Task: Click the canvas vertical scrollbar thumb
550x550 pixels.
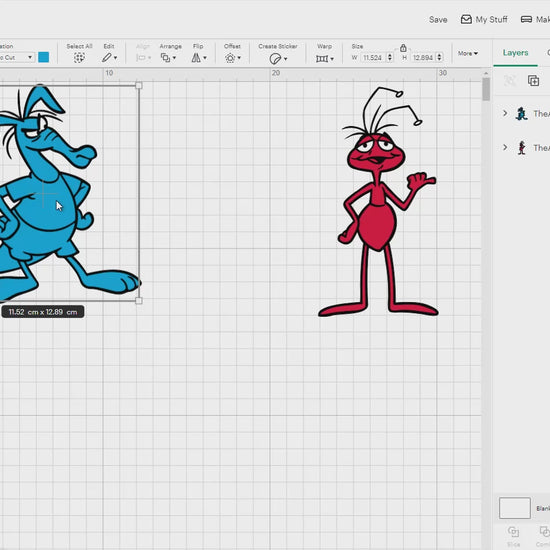Action: (486, 89)
